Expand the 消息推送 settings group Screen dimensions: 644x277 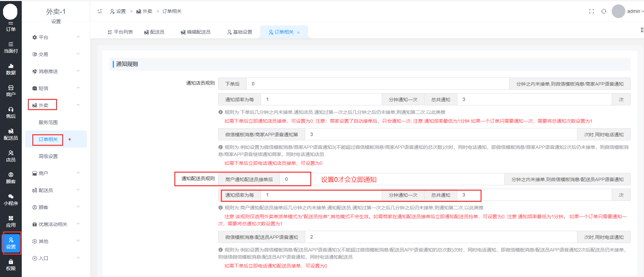[x=56, y=71]
